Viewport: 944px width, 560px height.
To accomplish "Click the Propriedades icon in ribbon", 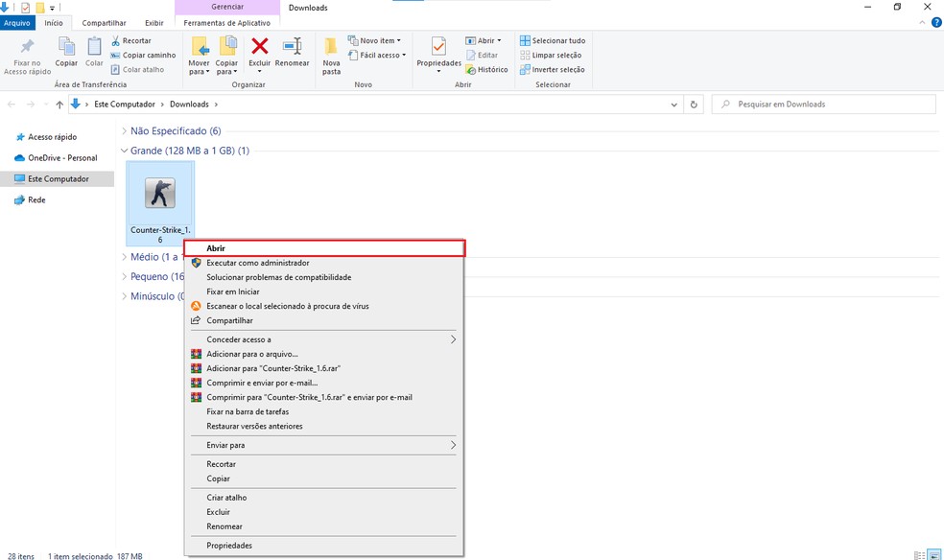I will point(438,47).
